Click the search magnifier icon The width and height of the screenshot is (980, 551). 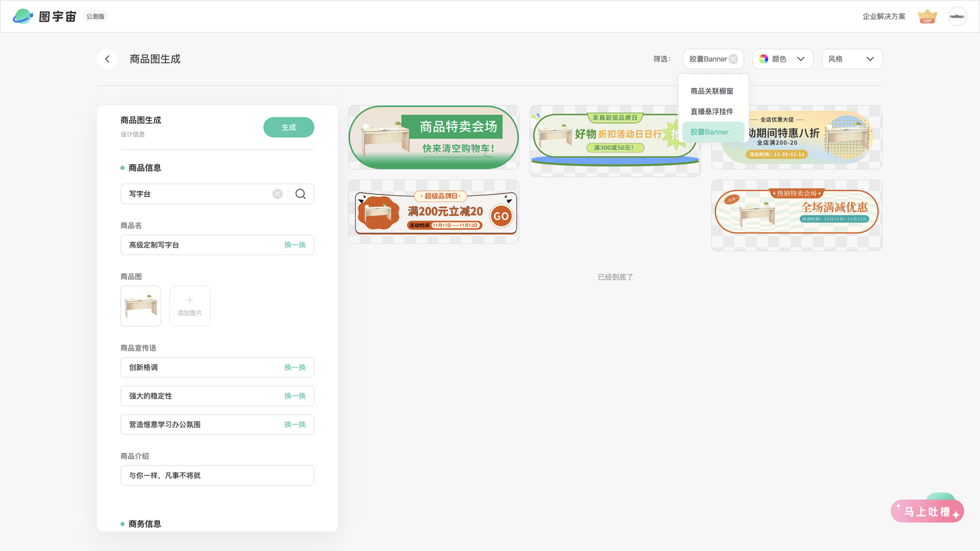[x=301, y=194]
